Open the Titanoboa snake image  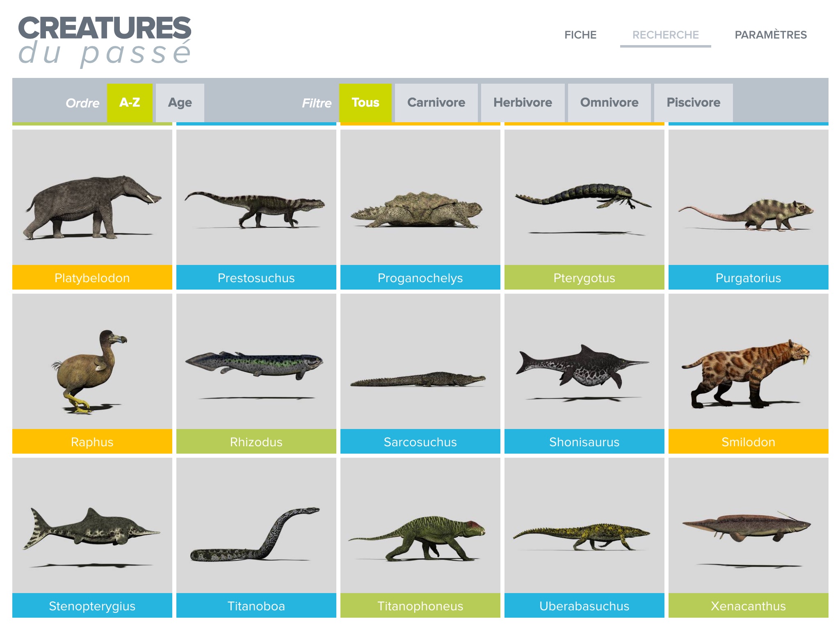point(256,525)
